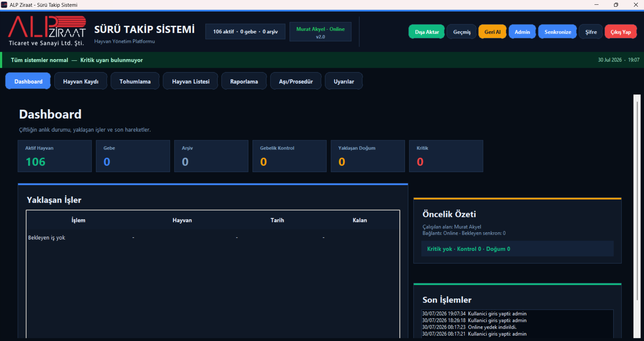Viewport: 644px width, 341px height.
Task: Click the Murat Akyel Online status badge
Action: click(320, 32)
